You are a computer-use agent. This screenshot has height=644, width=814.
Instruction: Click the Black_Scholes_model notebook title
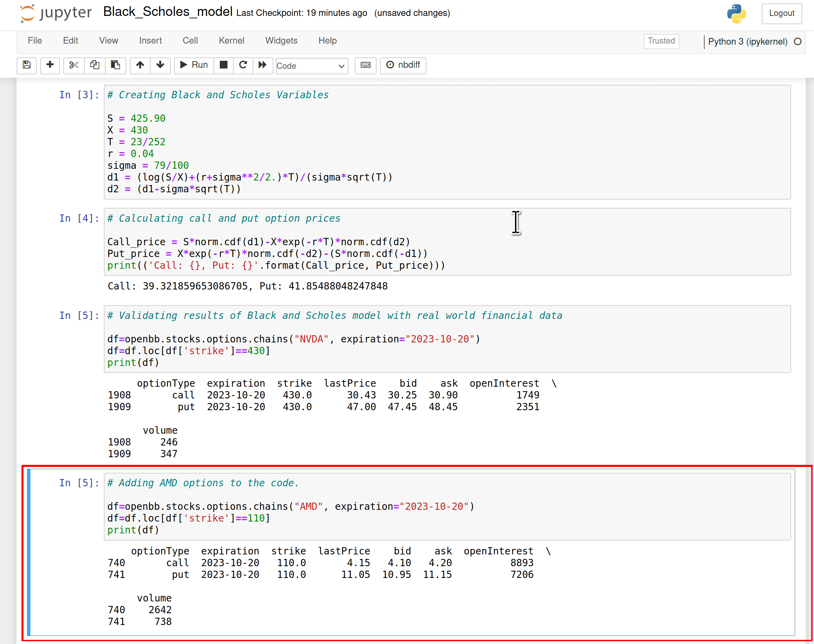point(168,12)
